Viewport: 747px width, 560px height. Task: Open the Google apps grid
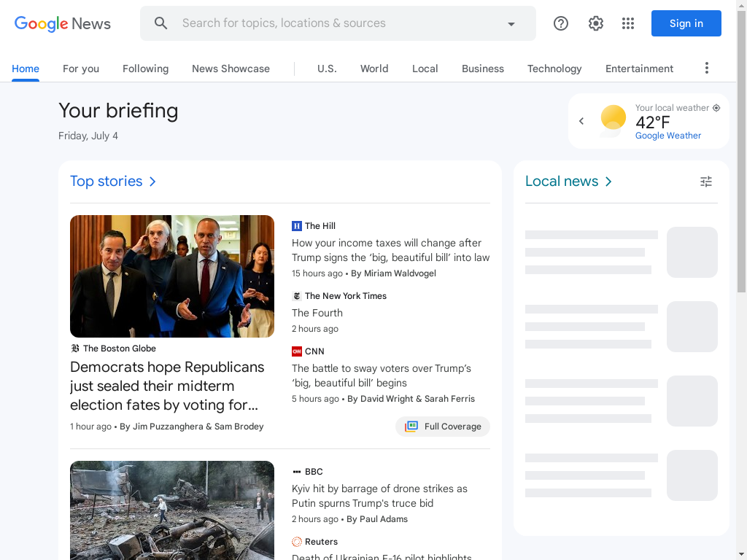628,23
